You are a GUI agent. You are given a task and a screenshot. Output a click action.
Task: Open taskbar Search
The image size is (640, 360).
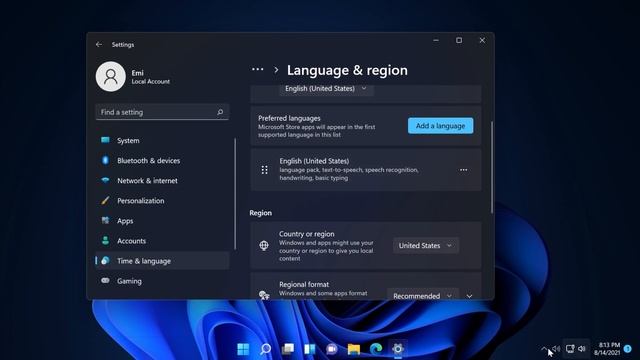point(265,349)
